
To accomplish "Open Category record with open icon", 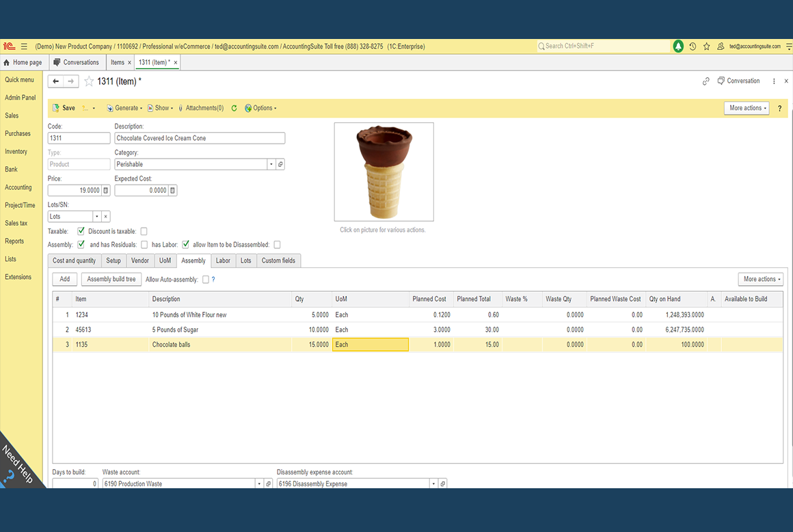I will (x=280, y=164).
